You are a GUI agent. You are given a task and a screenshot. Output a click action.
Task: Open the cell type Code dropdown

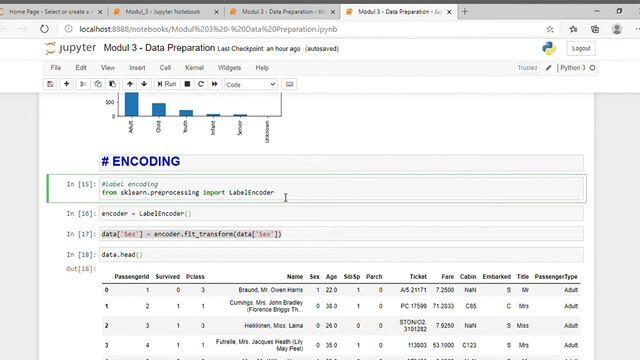251,84
